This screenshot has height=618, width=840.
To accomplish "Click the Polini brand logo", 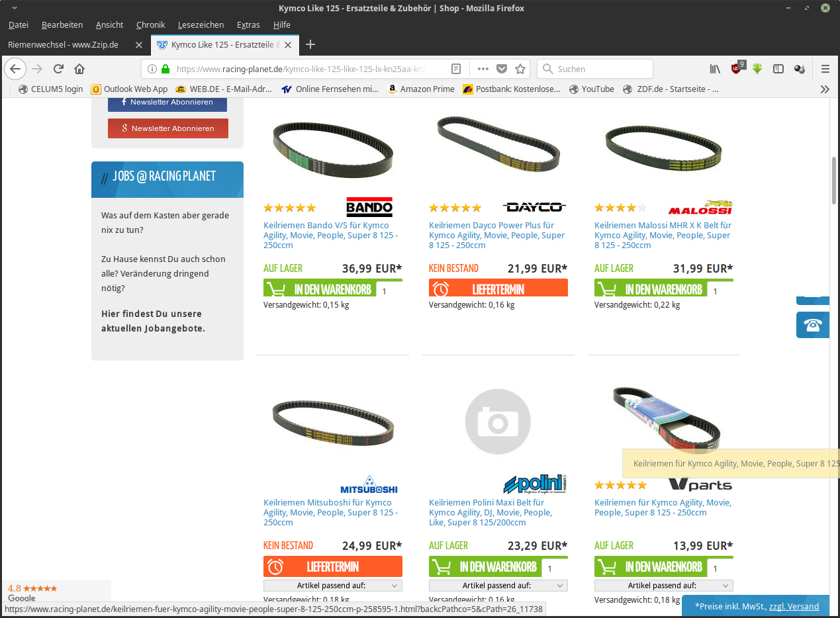I will 535,484.
